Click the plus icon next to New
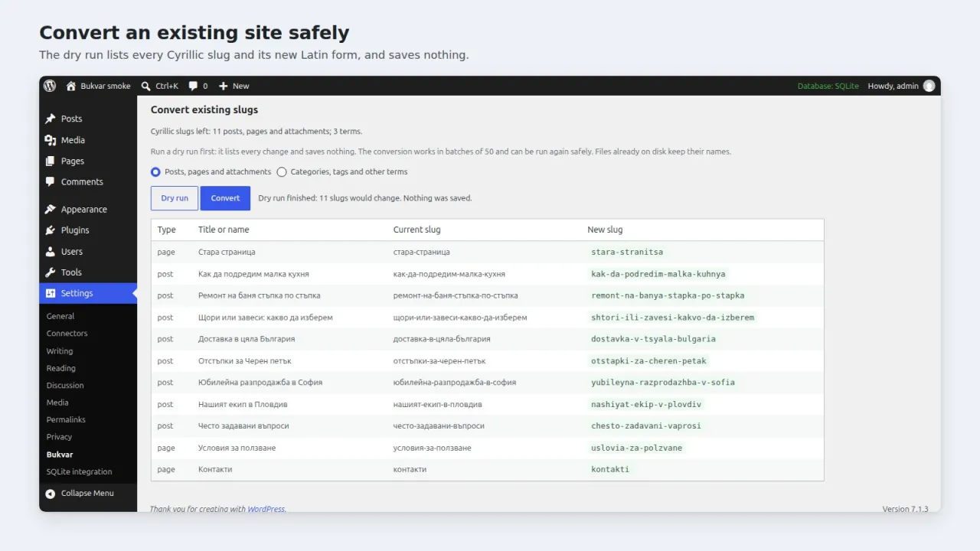Screen dimensions: 980x551 click(x=224, y=86)
